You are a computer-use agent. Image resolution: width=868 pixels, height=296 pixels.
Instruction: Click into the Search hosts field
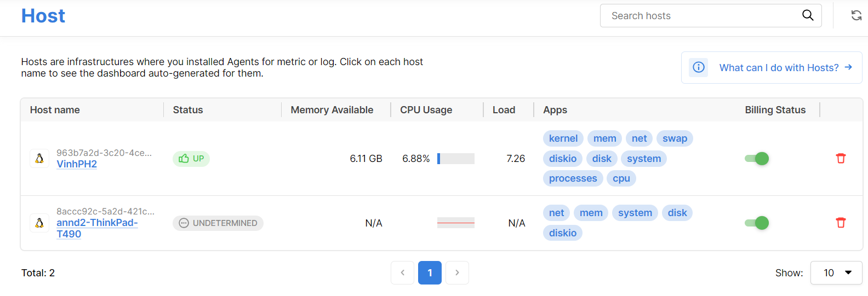[701, 16]
